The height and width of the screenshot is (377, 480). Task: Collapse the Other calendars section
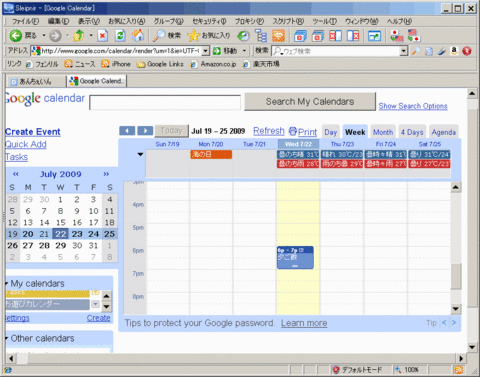(x=7, y=339)
